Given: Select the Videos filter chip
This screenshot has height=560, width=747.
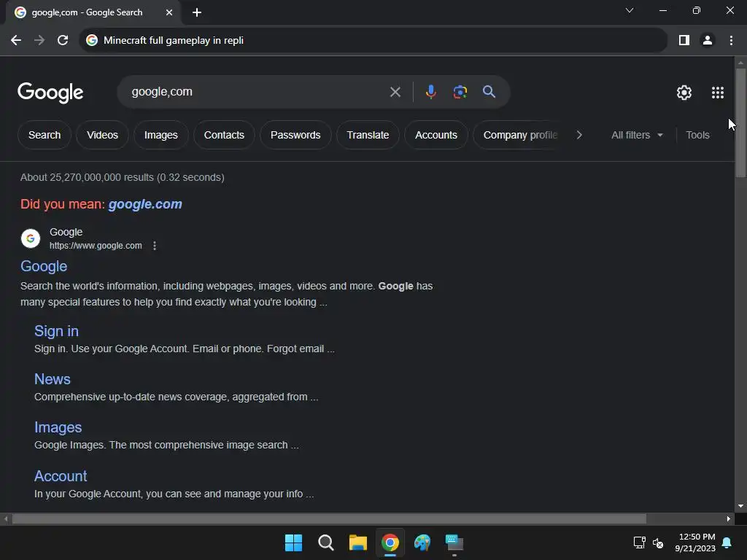Looking at the screenshot, I should coord(102,135).
